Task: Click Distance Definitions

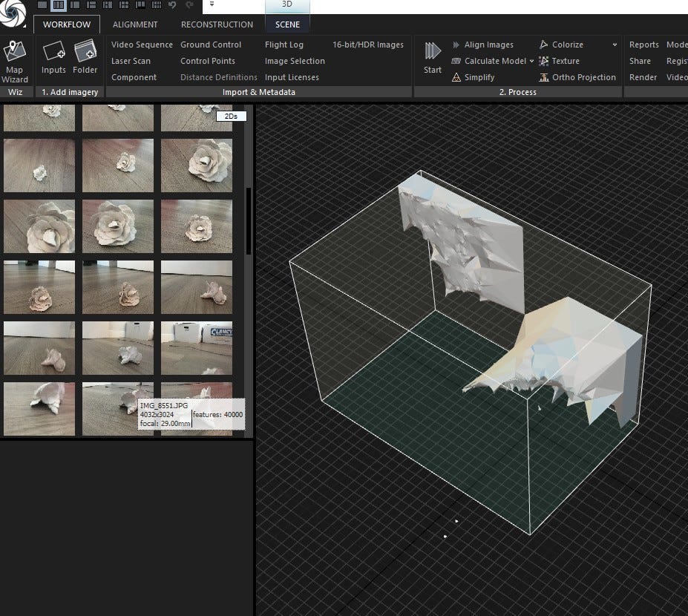Action: point(219,77)
